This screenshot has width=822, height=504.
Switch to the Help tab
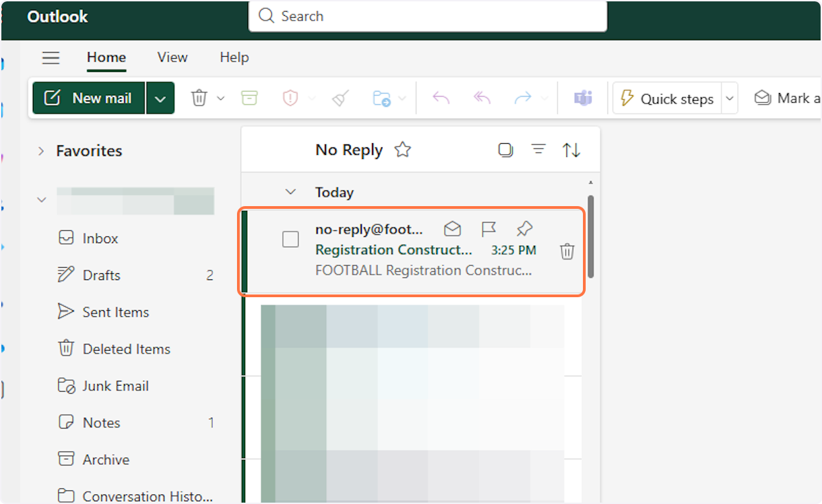[234, 58]
